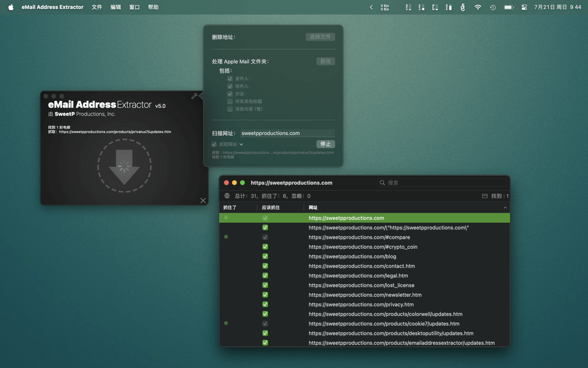This screenshot has width=588, height=368.
Task: Click the 前往 button for Apple Mail folders
Action: [325, 61]
